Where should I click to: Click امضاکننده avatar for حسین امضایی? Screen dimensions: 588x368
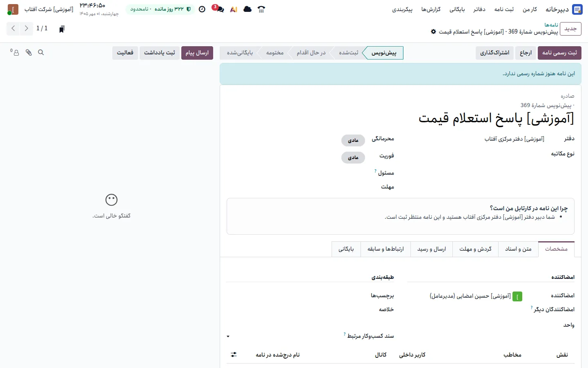click(x=517, y=296)
